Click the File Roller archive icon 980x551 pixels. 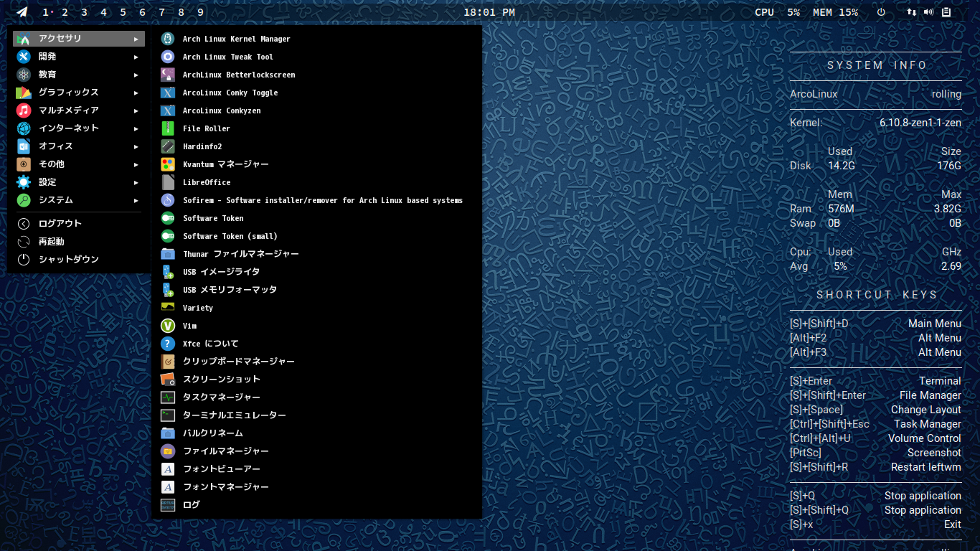coord(168,128)
